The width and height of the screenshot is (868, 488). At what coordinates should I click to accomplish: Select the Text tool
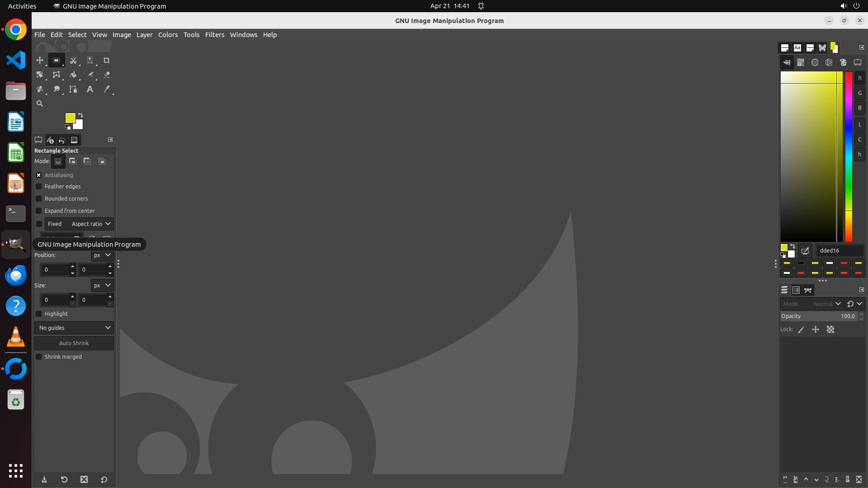tap(90, 89)
